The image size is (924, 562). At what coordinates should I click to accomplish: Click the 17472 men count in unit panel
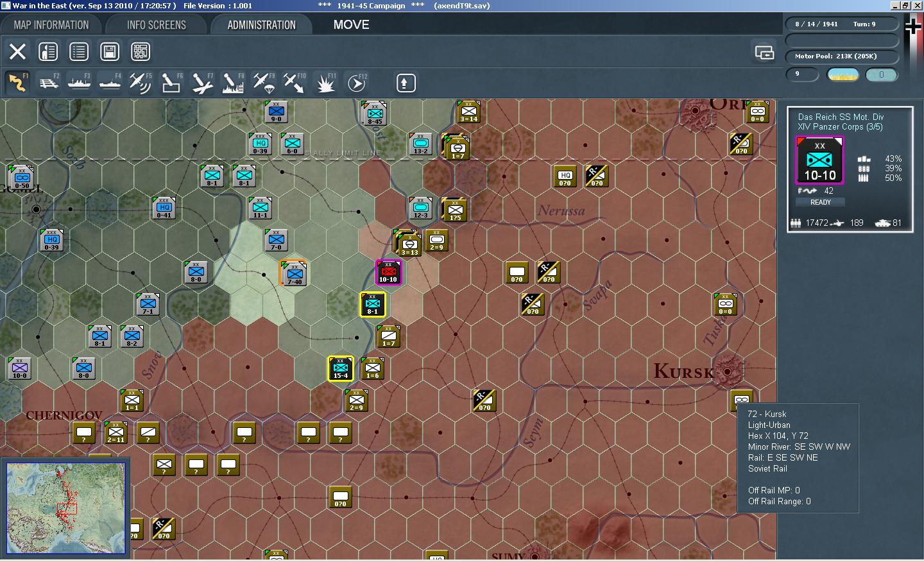[x=816, y=223]
